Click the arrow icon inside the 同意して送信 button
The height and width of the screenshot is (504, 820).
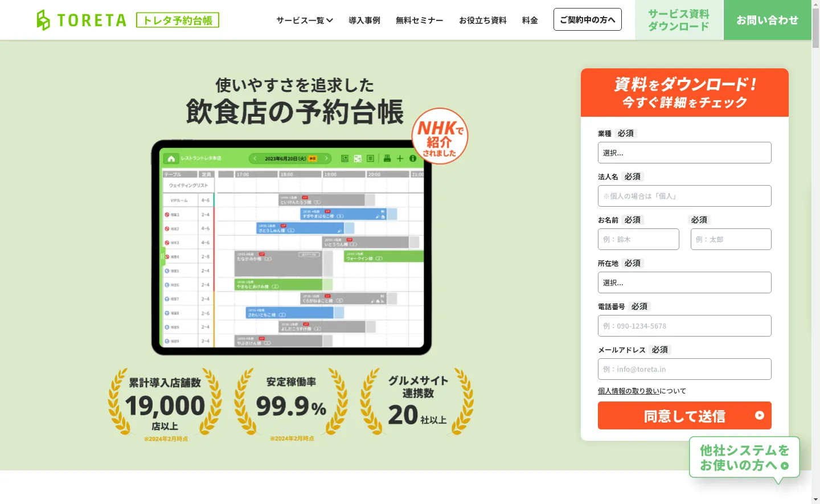(x=760, y=415)
